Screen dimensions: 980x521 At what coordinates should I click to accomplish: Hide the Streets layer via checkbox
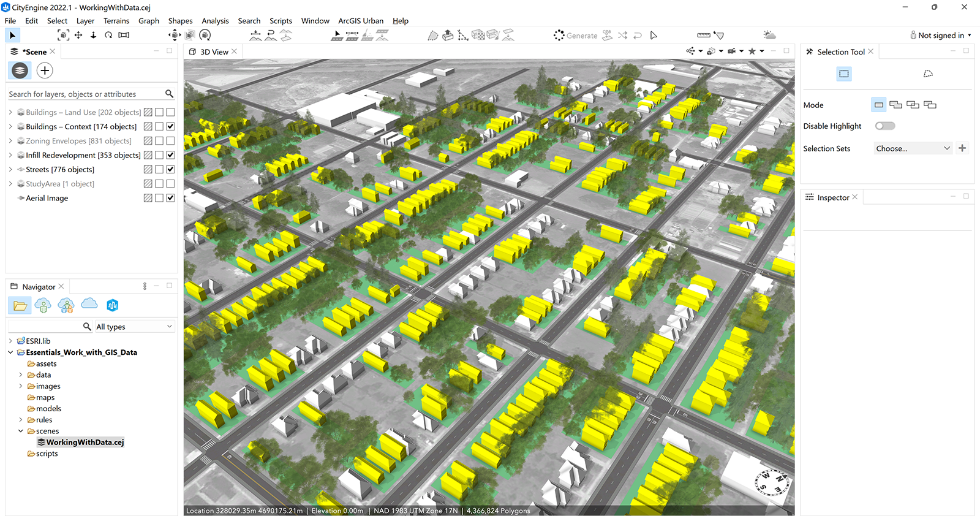(170, 169)
